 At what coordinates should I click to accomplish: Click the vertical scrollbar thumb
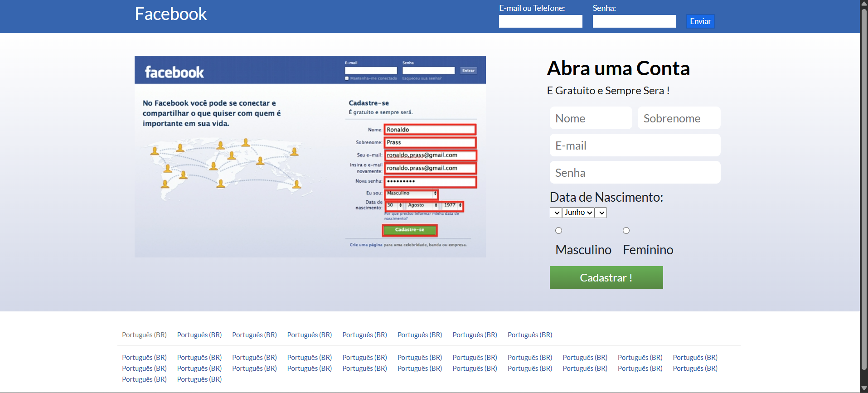point(864,189)
